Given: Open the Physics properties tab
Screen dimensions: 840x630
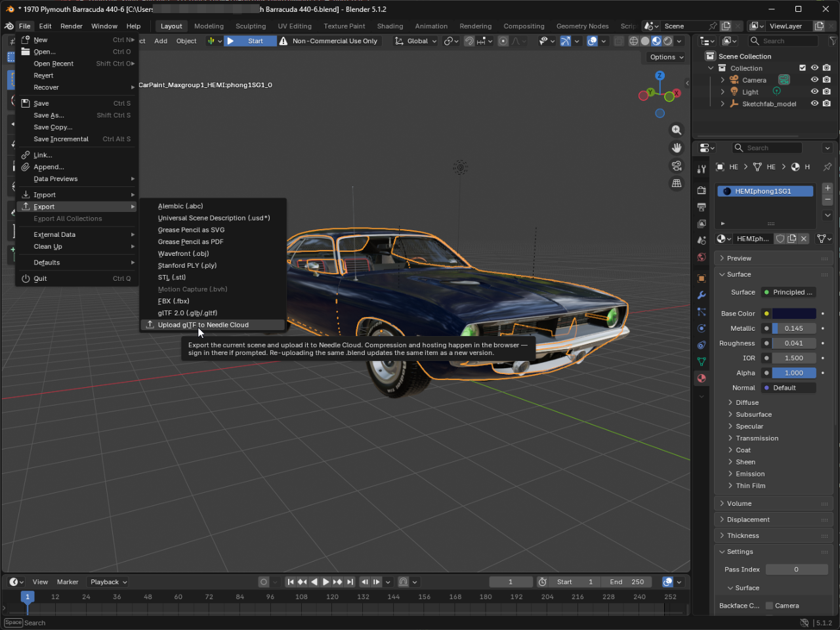Looking at the screenshot, I should pos(702,328).
